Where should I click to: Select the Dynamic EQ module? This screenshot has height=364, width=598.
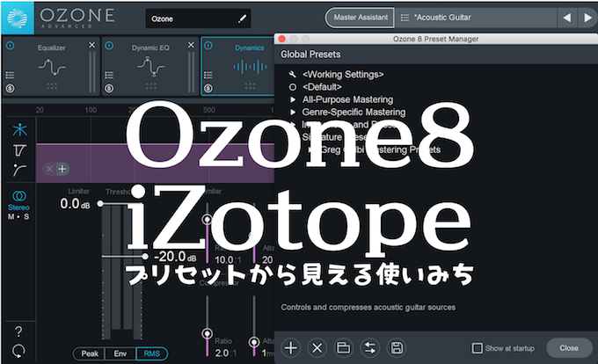(x=150, y=66)
